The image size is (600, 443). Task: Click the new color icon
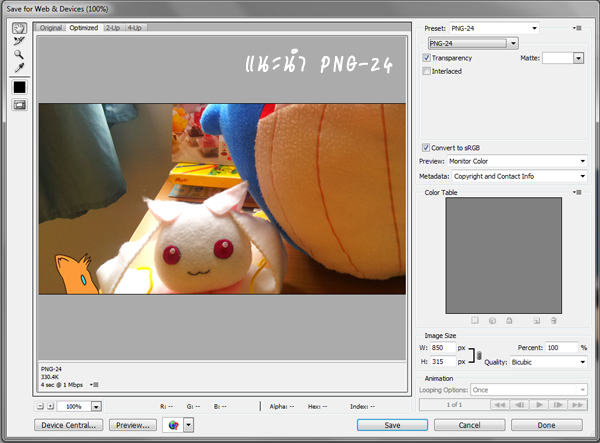(x=536, y=321)
